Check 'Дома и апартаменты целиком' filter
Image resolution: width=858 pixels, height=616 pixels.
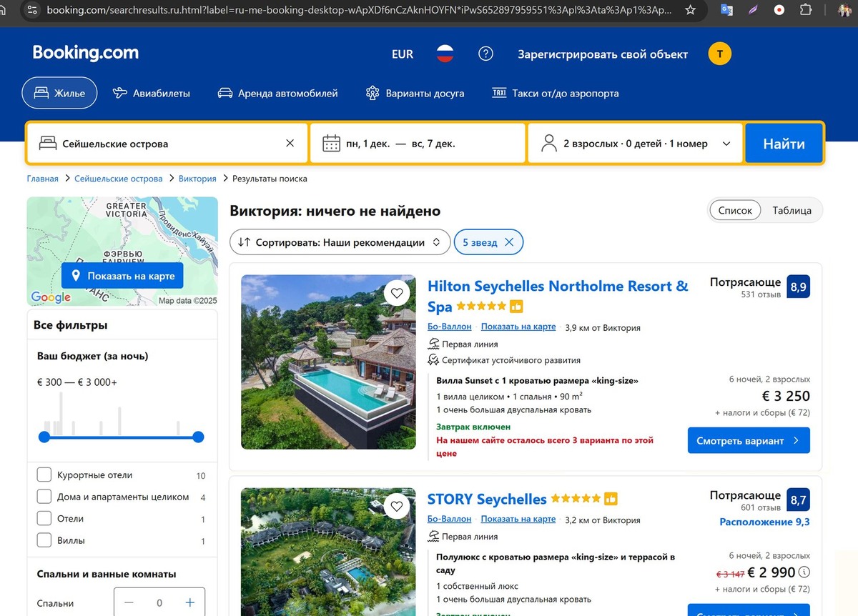tap(44, 497)
